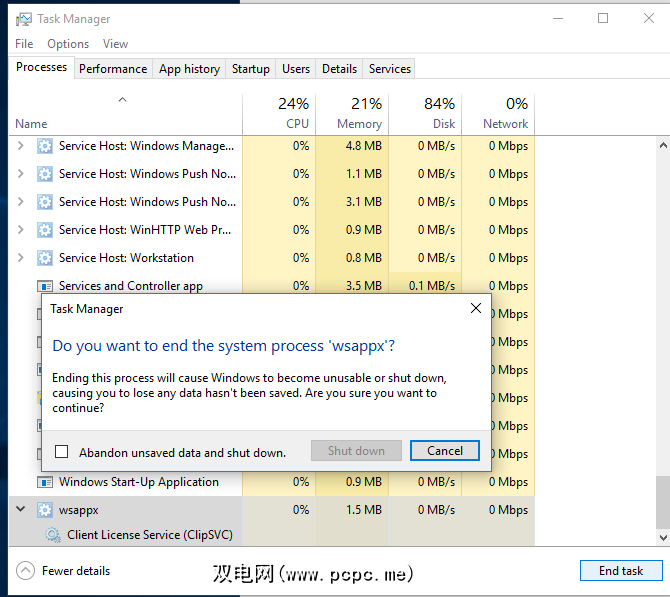The width and height of the screenshot is (670, 597).
Task: Select Service Host: Workstation row text
Action: [x=126, y=258]
